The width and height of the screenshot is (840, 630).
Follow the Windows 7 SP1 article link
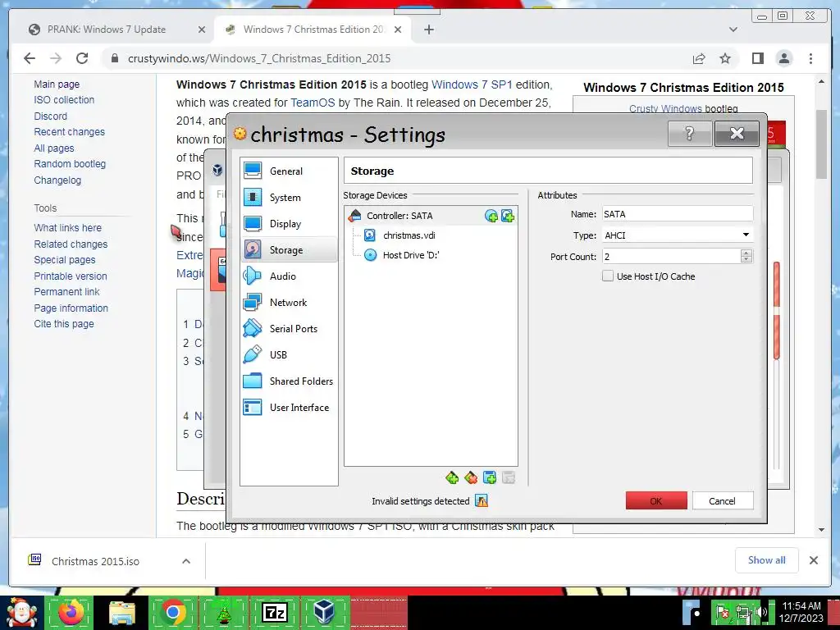(x=472, y=84)
